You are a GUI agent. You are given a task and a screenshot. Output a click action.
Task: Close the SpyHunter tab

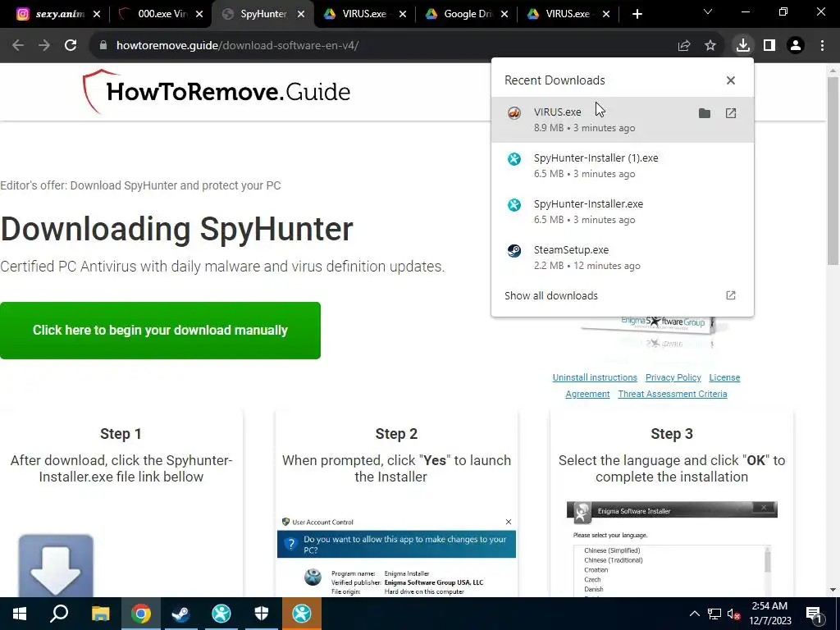[x=301, y=15]
